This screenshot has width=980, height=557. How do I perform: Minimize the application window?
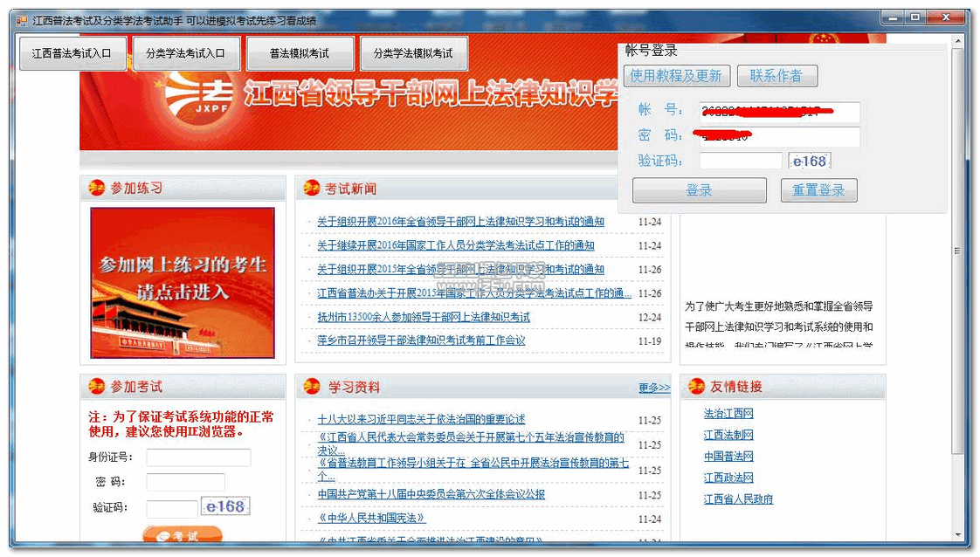(x=894, y=17)
